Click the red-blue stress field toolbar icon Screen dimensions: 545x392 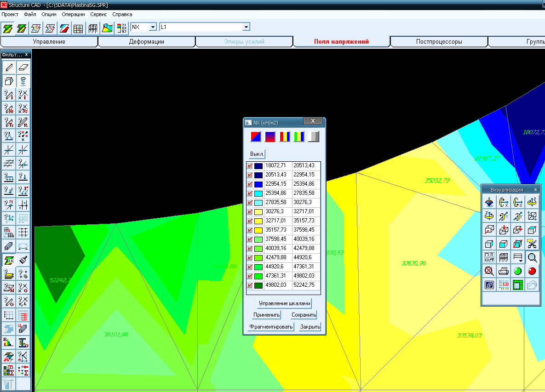64,28
